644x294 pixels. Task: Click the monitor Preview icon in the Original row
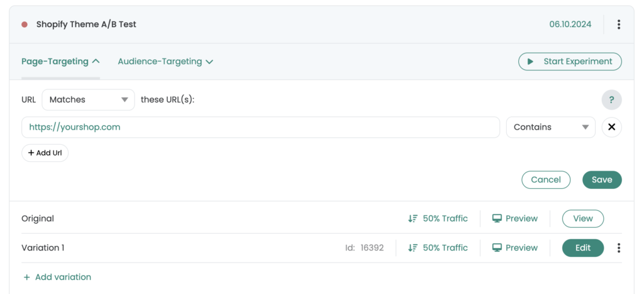click(x=497, y=218)
